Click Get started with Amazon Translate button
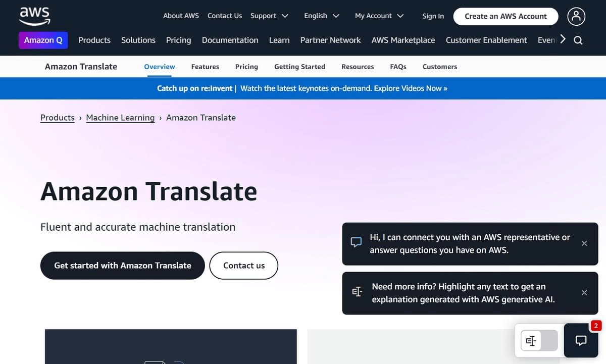Viewport: 606px width, 364px height. click(x=123, y=266)
